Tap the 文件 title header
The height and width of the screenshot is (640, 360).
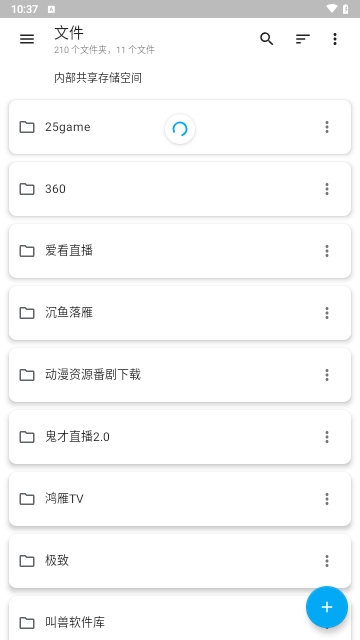69,33
